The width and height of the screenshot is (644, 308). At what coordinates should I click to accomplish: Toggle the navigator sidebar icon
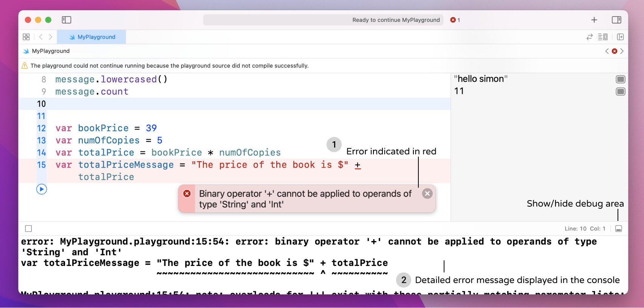coord(67,20)
